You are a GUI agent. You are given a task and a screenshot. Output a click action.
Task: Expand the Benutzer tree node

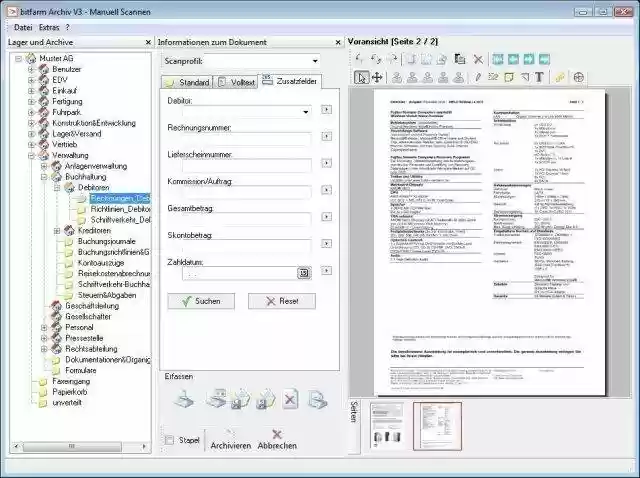[31, 69]
